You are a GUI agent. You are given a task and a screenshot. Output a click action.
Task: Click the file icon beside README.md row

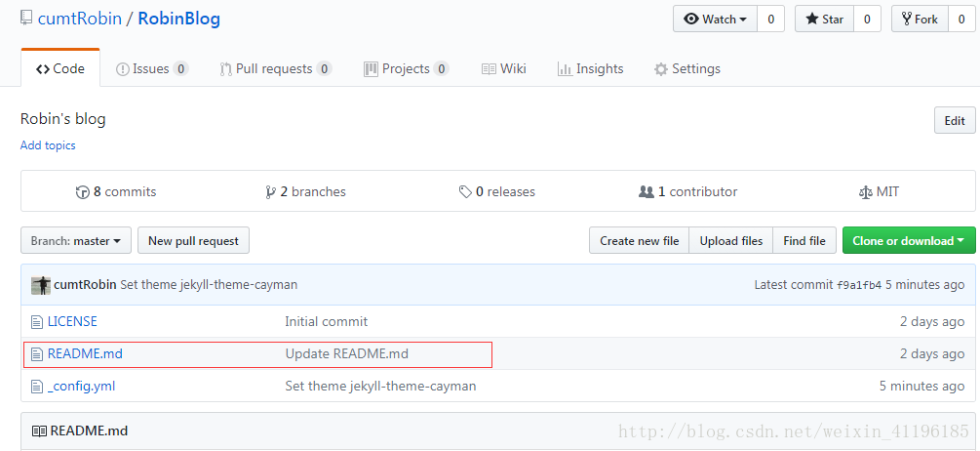pos(37,354)
